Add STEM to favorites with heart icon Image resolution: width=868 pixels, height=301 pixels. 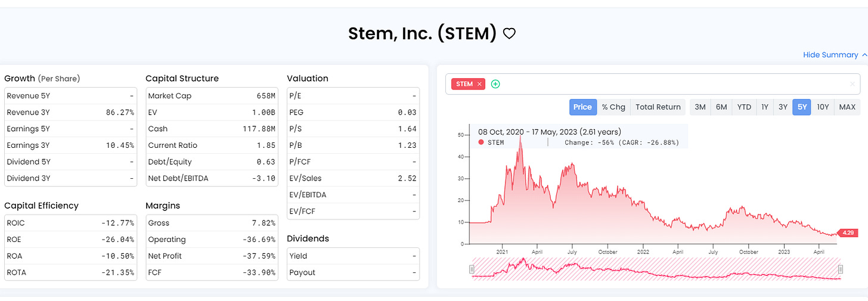coord(509,34)
